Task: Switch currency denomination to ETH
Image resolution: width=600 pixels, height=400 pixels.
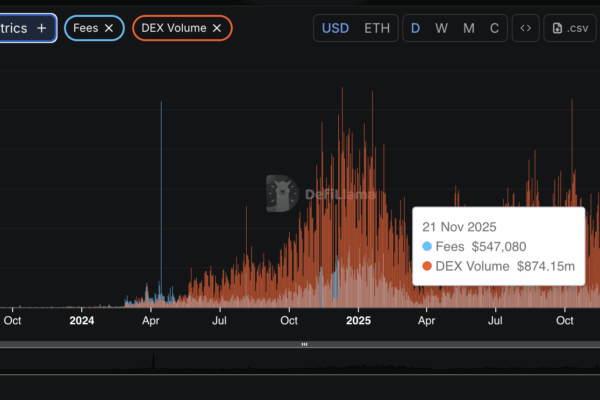Action: coord(377,28)
